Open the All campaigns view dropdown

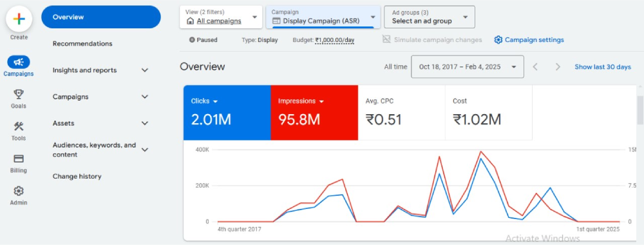pos(221,17)
